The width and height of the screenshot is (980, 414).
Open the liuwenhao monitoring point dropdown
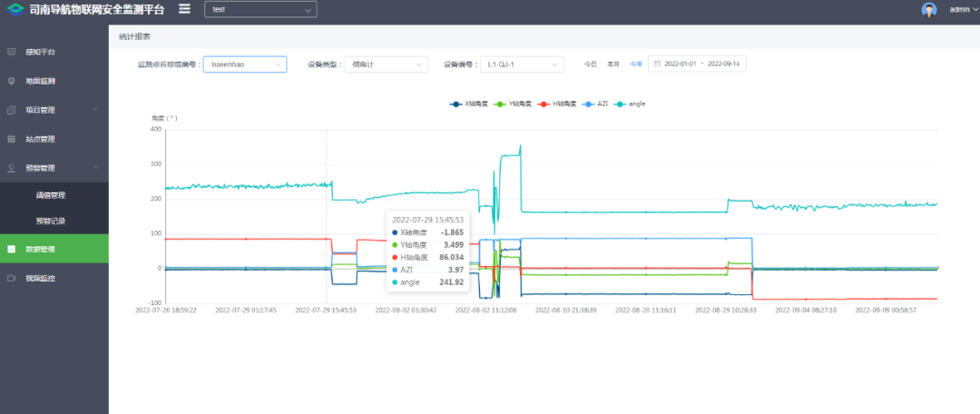click(245, 64)
